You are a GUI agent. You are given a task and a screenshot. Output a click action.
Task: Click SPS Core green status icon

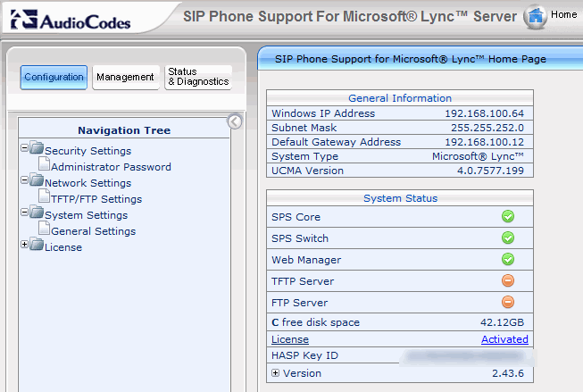(x=508, y=216)
